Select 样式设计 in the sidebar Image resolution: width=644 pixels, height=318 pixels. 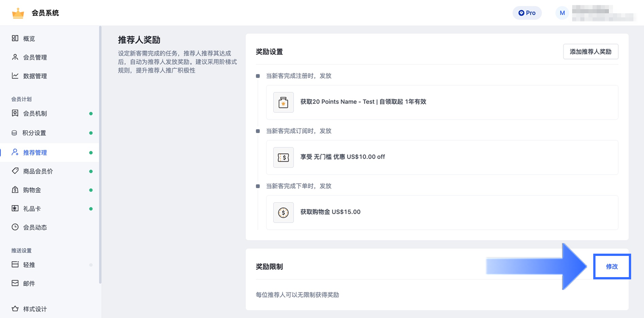click(35, 309)
